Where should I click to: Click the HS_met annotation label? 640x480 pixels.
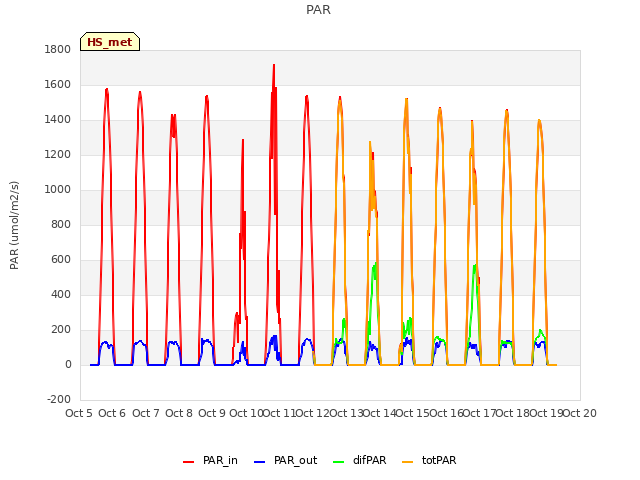pos(110,42)
